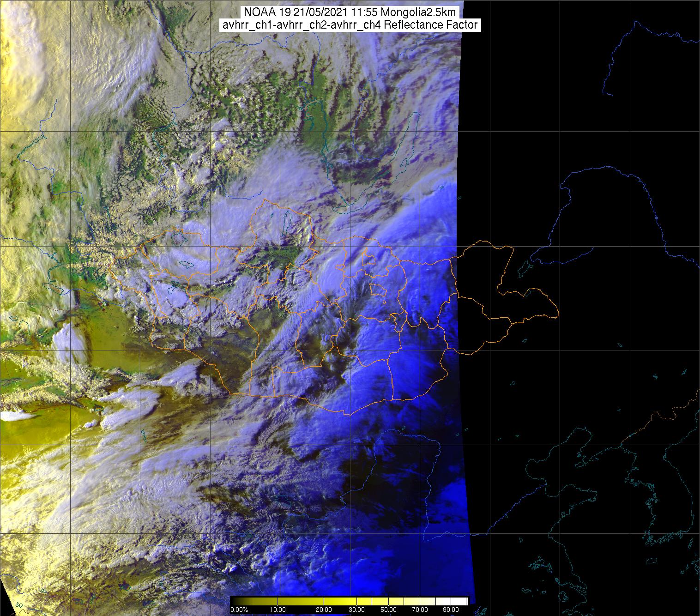The image size is (700, 616).
Task: Click the '20.00' colorbar label
Action: pyautogui.click(x=325, y=610)
